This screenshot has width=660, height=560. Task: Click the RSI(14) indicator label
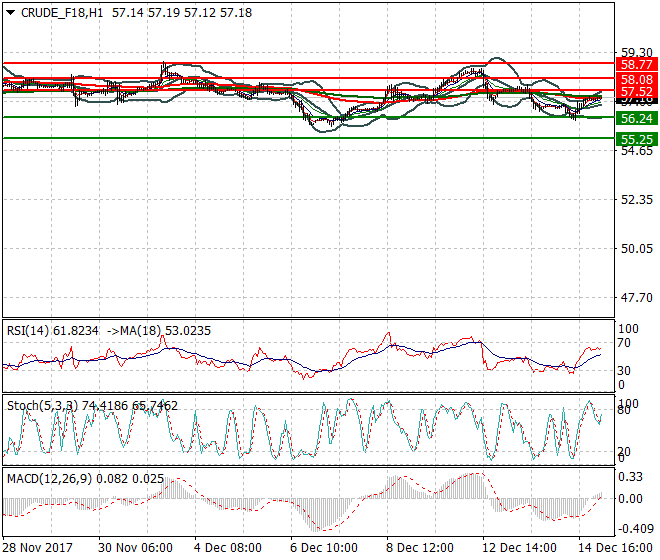(29, 330)
